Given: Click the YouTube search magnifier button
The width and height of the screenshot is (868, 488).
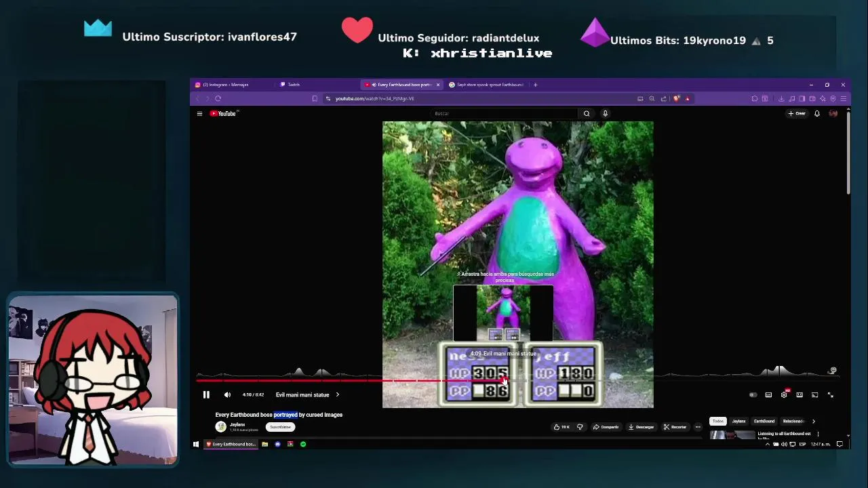Looking at the screenshot, I should (587, 113).
